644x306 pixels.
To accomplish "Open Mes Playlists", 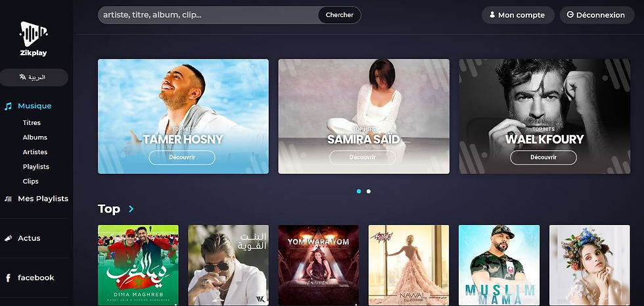I will click(x=43, y=199).
